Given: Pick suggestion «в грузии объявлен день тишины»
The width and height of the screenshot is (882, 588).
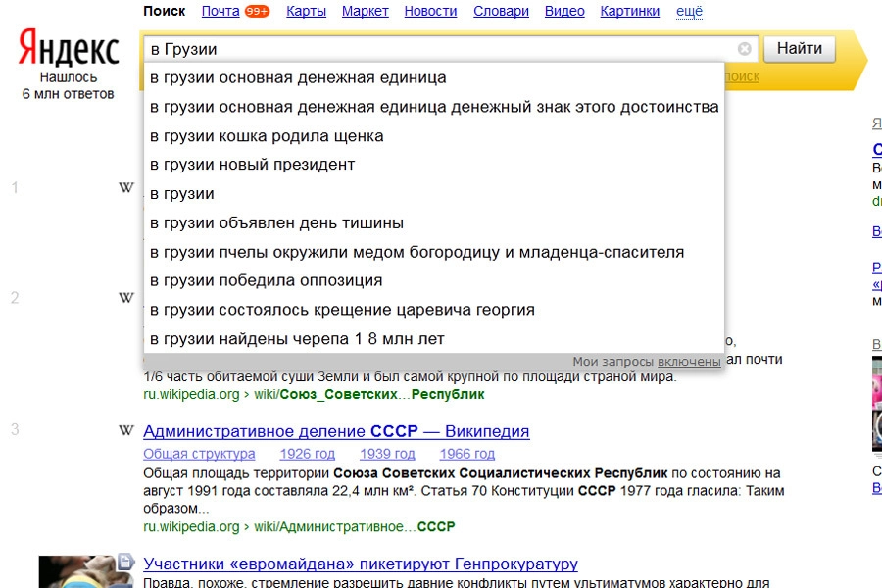Looking at the screenshot, I should (276, 223).
